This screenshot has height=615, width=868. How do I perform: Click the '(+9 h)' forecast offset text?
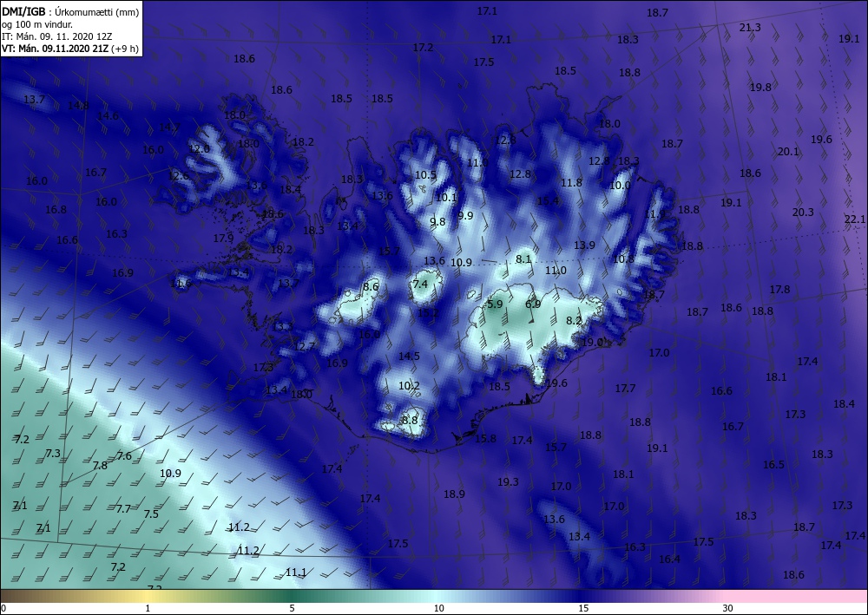(125, 48)
